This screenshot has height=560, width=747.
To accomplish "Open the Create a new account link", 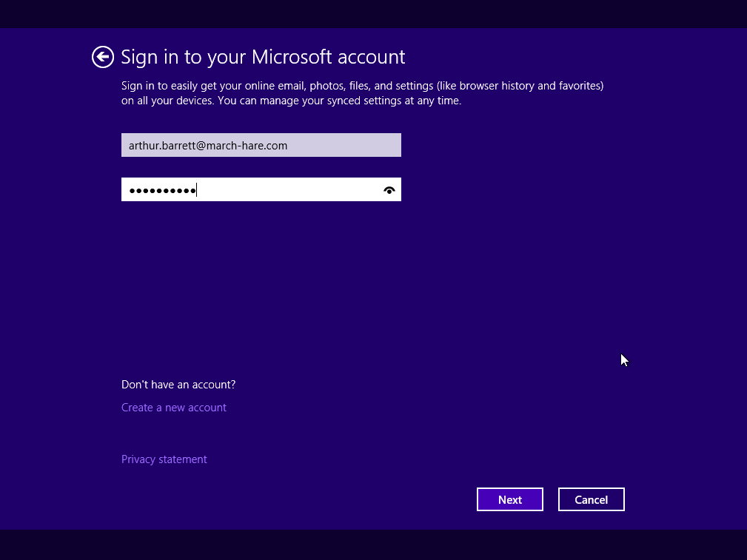I will (x=174, y=408).
